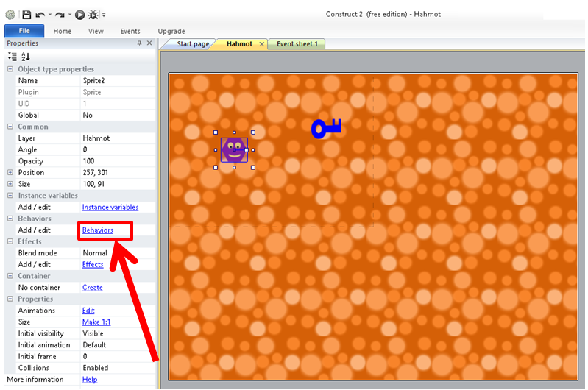588x390 pixels.
Task: Expand the Size property under Common
Action: (x=10, y=184)
